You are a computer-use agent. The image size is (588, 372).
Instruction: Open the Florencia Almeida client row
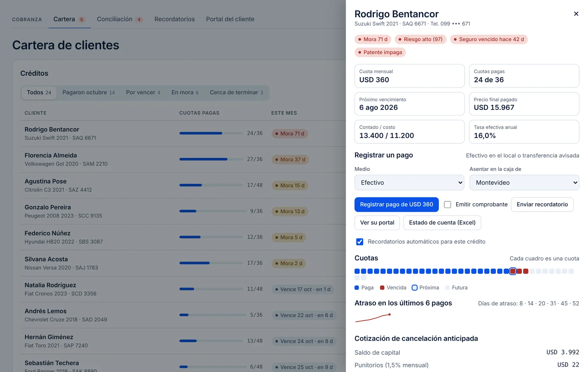[183, 160]
